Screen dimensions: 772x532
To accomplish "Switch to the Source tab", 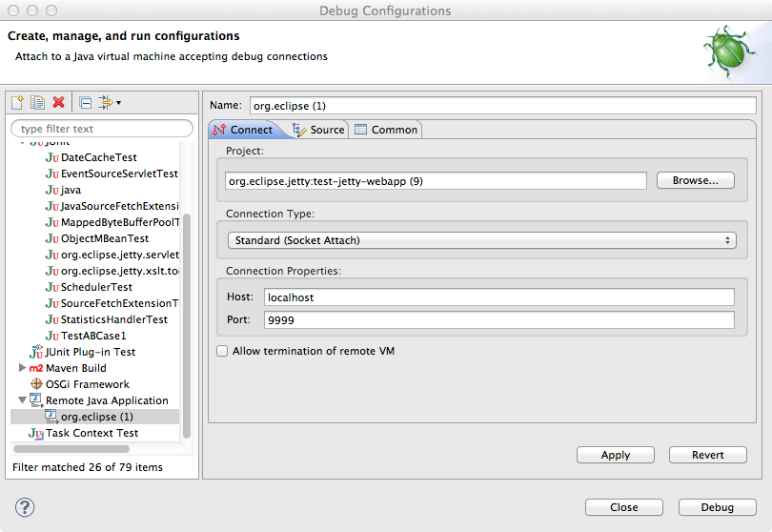I will (x=318, y=130).
